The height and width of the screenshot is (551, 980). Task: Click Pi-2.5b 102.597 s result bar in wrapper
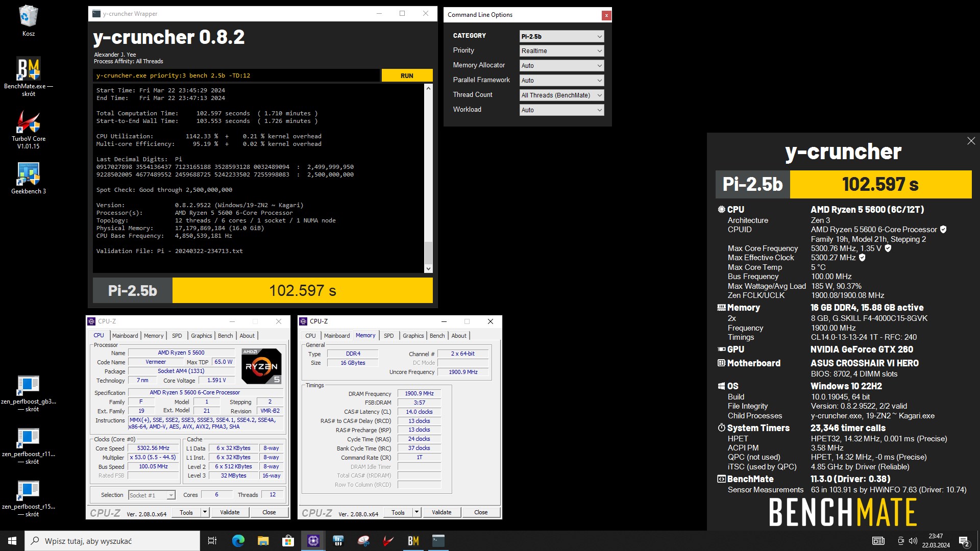(x=262, y=290)
